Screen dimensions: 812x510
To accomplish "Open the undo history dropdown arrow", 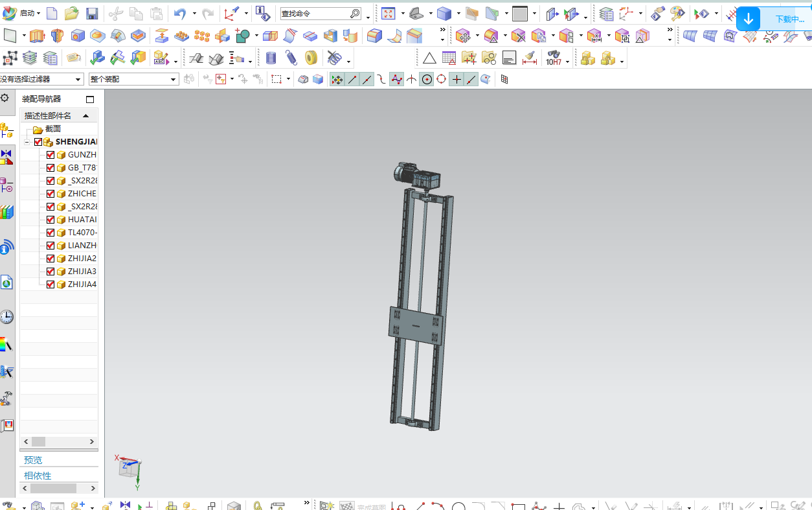I will click(x=194, y=14).
